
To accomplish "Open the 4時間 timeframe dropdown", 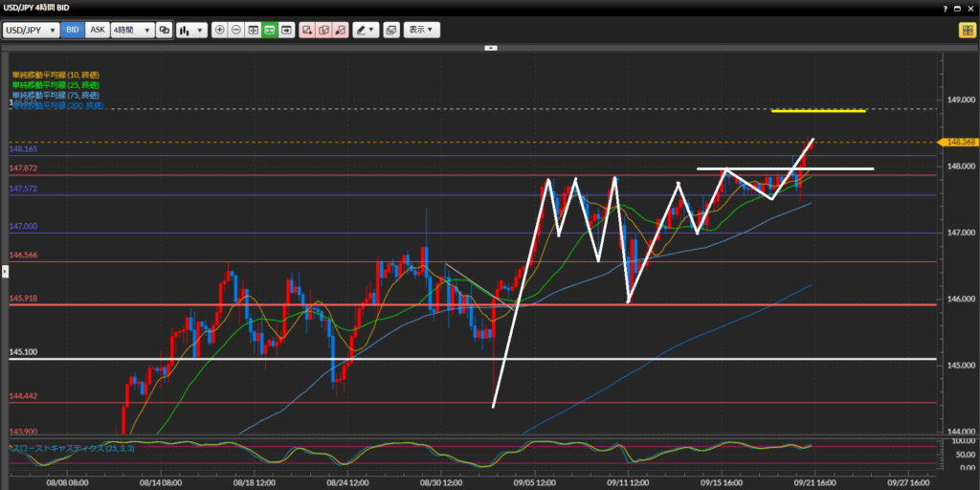I will (132, 30).
